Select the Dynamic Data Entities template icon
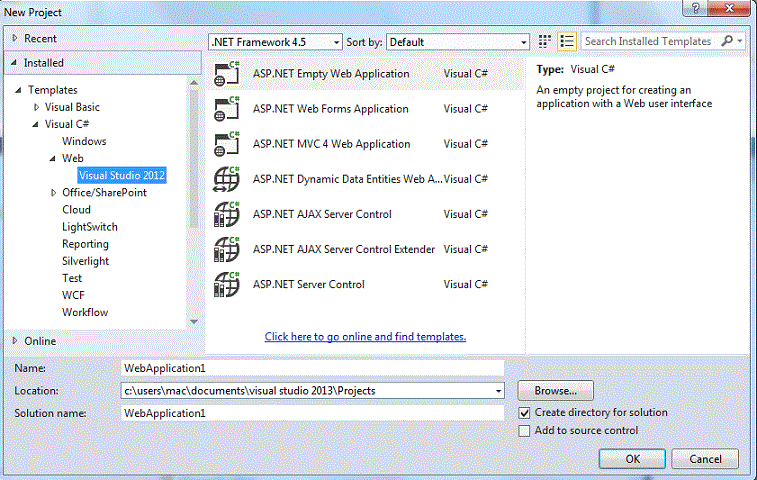 (x=226, y=179)
